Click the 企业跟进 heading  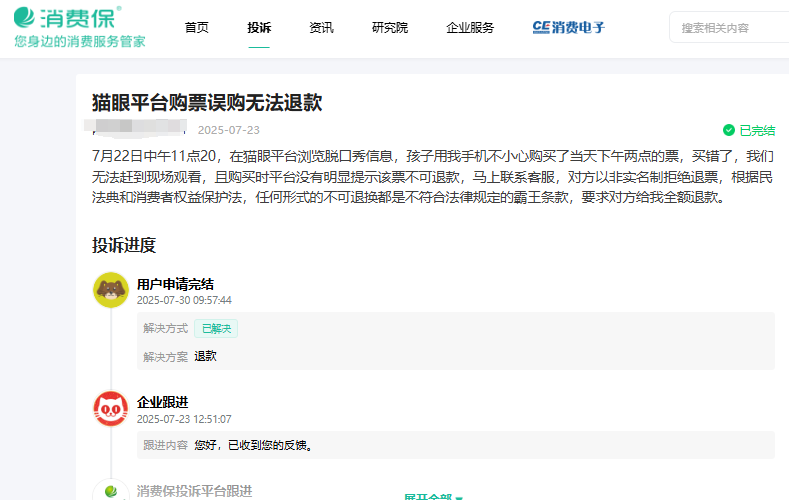163,402
